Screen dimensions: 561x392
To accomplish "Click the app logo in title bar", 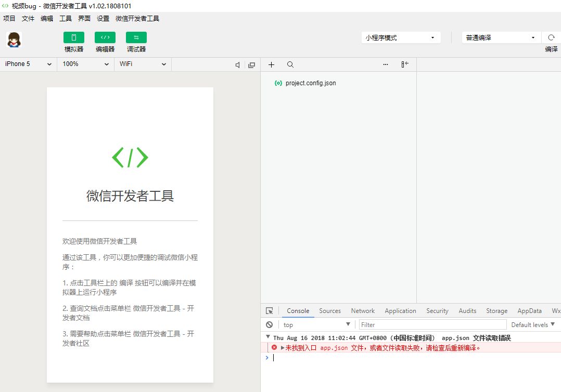I will pyautogui.click(x=5, y=6).
